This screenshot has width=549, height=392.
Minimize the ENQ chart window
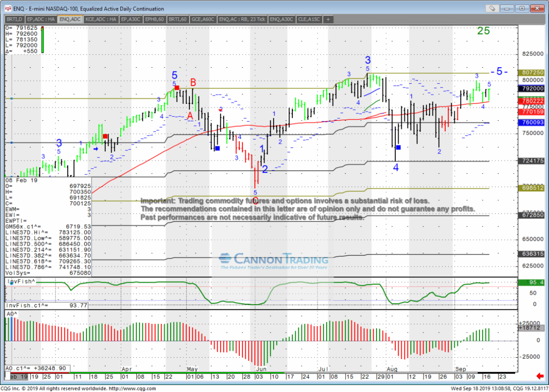click(507, 8)
